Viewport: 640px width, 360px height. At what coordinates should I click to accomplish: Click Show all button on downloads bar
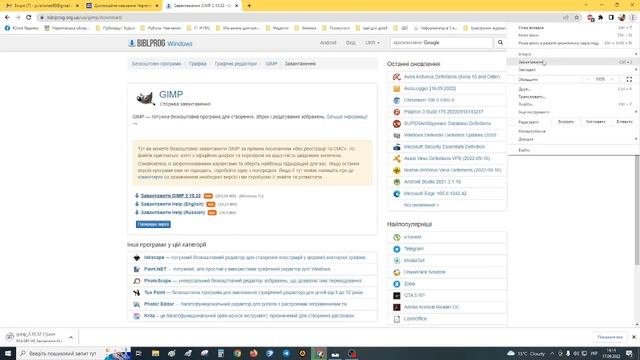coord(610,337)
